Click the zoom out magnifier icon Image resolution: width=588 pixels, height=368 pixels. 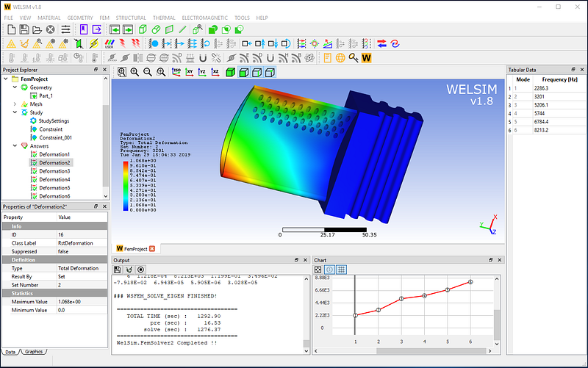148,72
